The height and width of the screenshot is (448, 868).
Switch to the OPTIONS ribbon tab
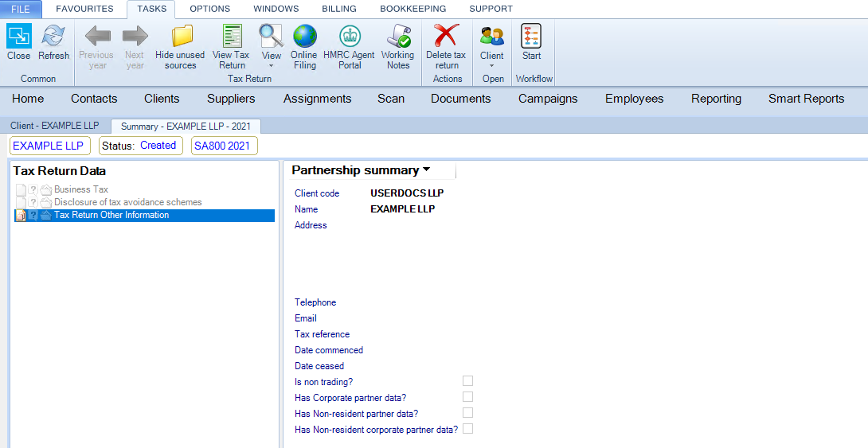coord(209,9)
